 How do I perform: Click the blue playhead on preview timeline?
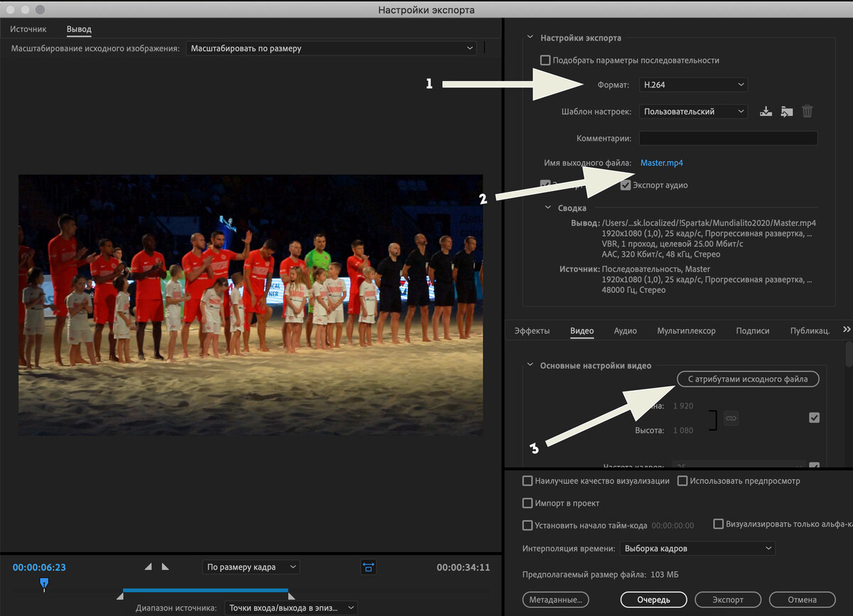click(44, 584)
